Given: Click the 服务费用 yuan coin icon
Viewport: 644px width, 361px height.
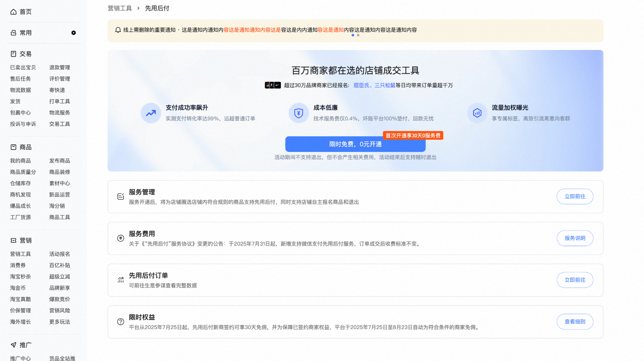Looking at the screenshot, I should click(x=120, y=238).
